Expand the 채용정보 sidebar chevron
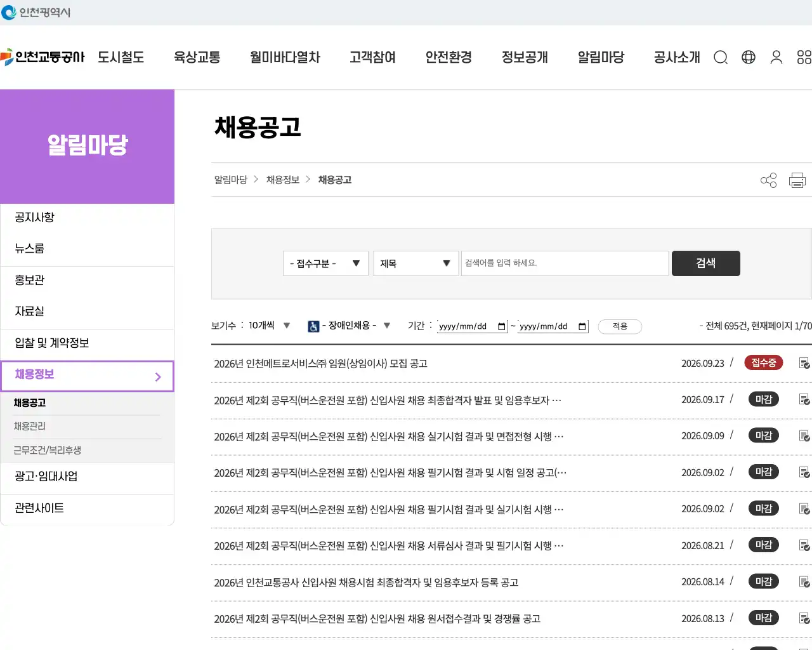The height and width of the screenshot is (650, 812). click(158, 377)
